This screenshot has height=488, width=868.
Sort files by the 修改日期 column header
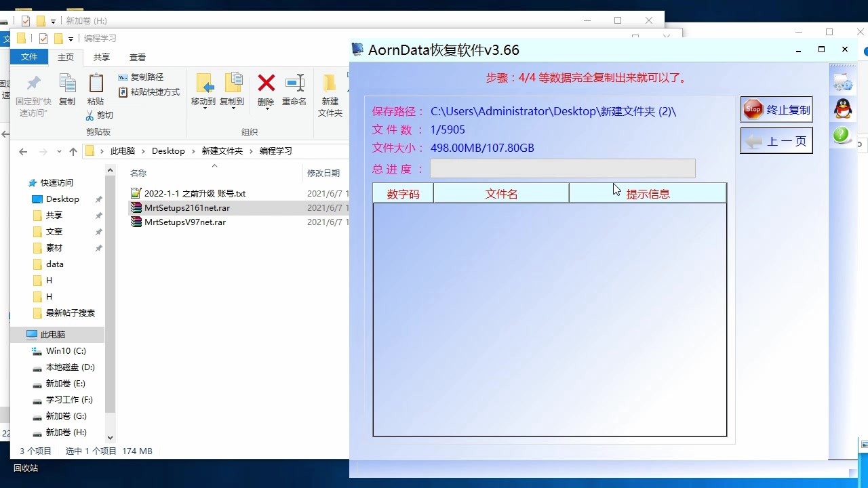323,173
